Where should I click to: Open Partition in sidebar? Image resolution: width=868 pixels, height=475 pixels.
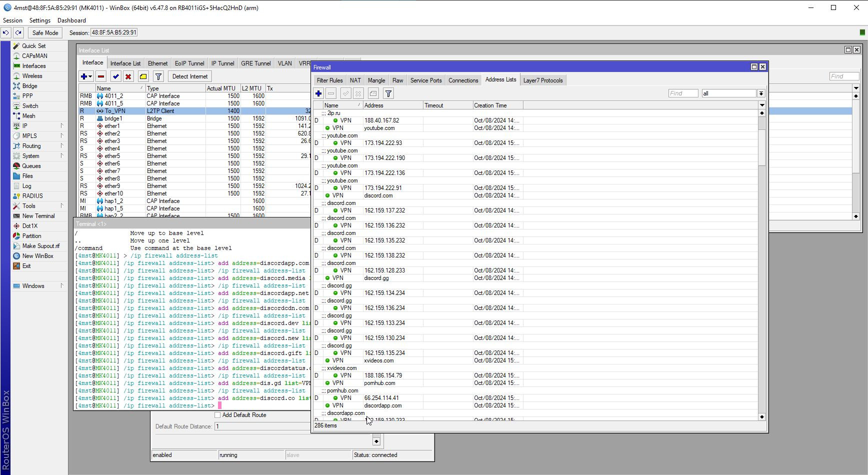click(x=31, y=236)
